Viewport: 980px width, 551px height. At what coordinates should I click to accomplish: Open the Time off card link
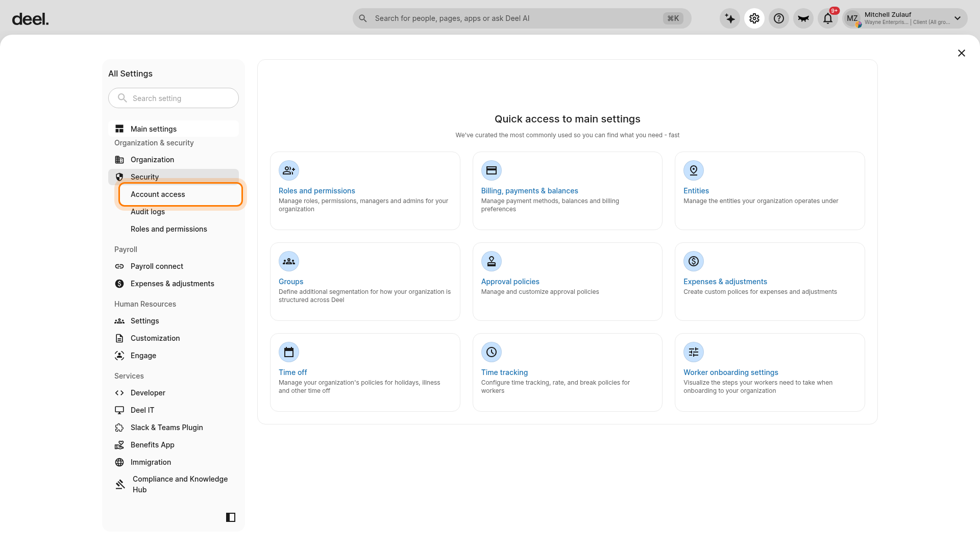point(293,372)
